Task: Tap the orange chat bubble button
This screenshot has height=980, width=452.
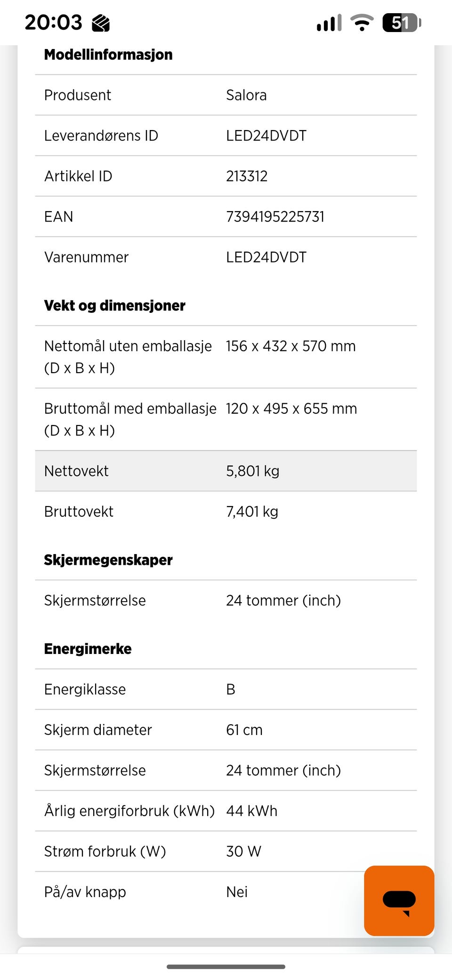Action: (x=399, y=900)
